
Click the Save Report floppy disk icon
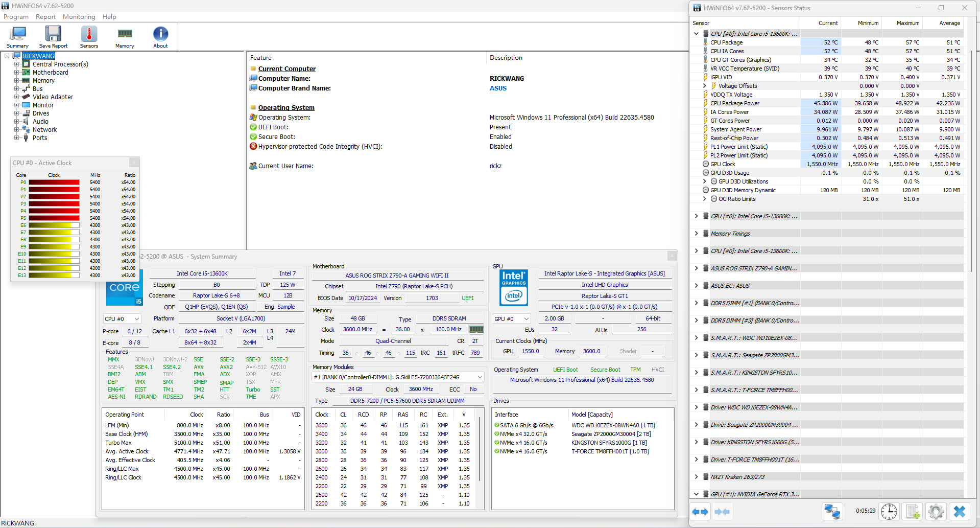[53, 37]
